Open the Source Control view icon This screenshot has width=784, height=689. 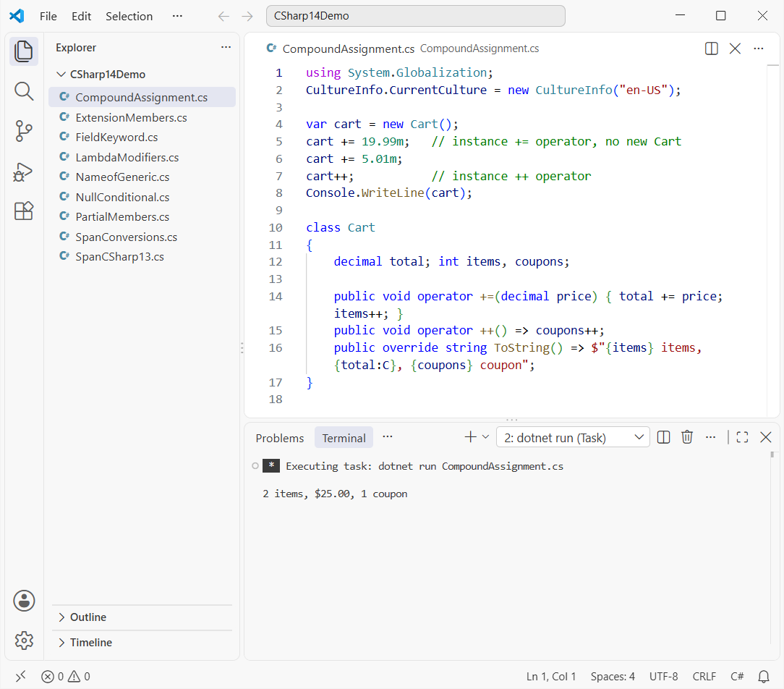pos(23,131)
